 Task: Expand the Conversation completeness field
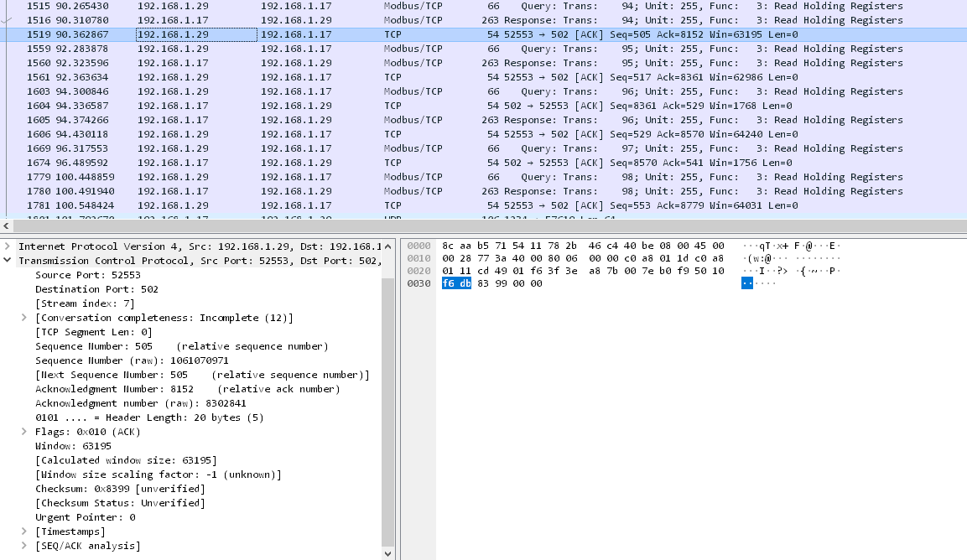tap(24, 318)
